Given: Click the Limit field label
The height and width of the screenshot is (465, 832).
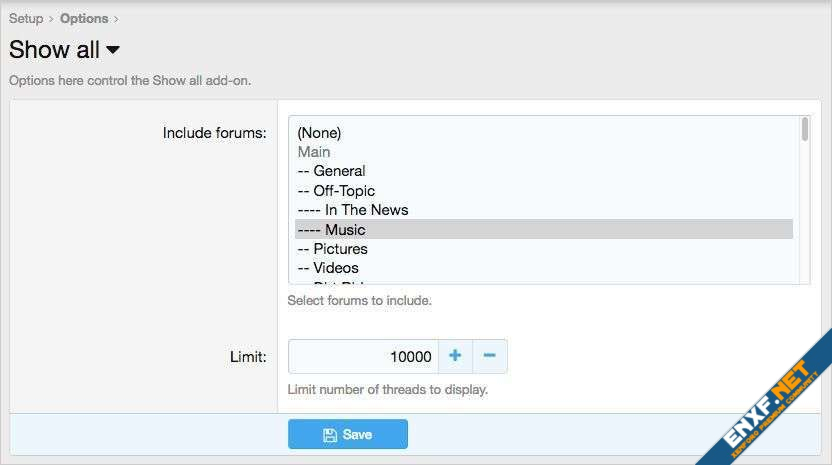Looking at the screenshot, I should 248,357.
